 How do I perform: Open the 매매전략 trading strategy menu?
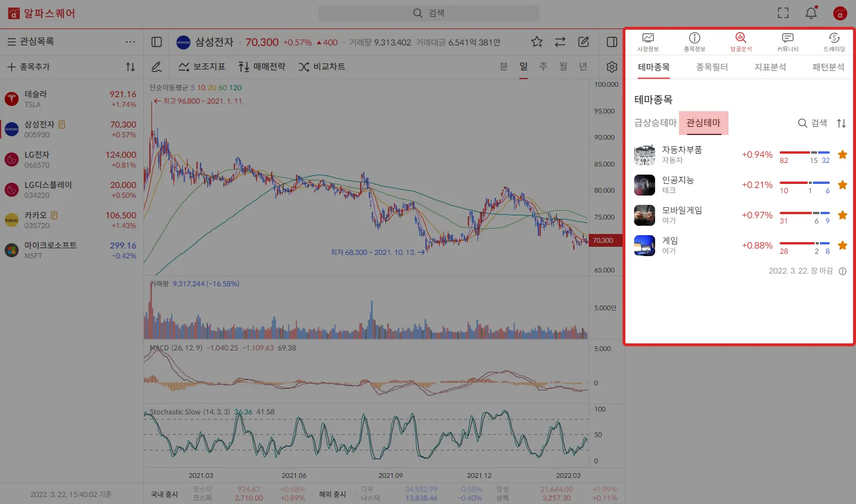pos(262,67)
